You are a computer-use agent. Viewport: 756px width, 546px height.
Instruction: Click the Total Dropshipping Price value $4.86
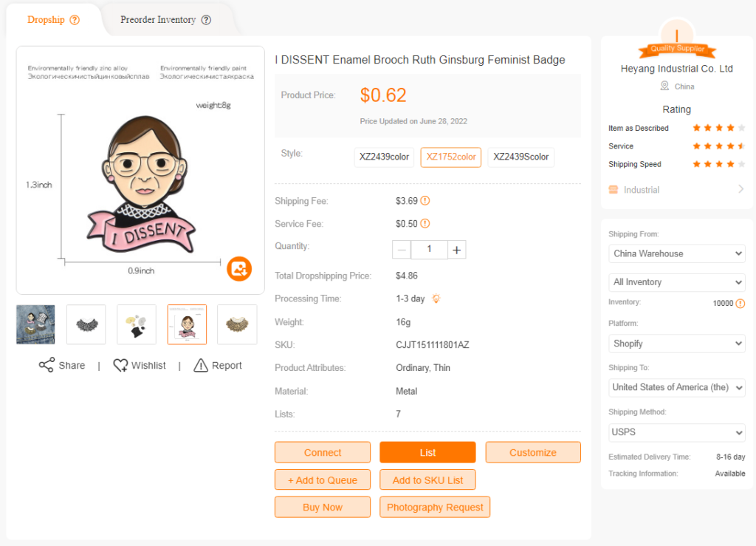tap(407, 276)
